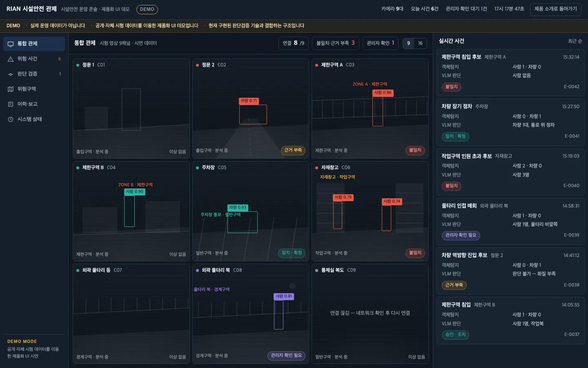This screenshot has width=588, height=368.
Task: Filter by 불일치·근거 부족 count chip
Action: [x=336, y=43]
